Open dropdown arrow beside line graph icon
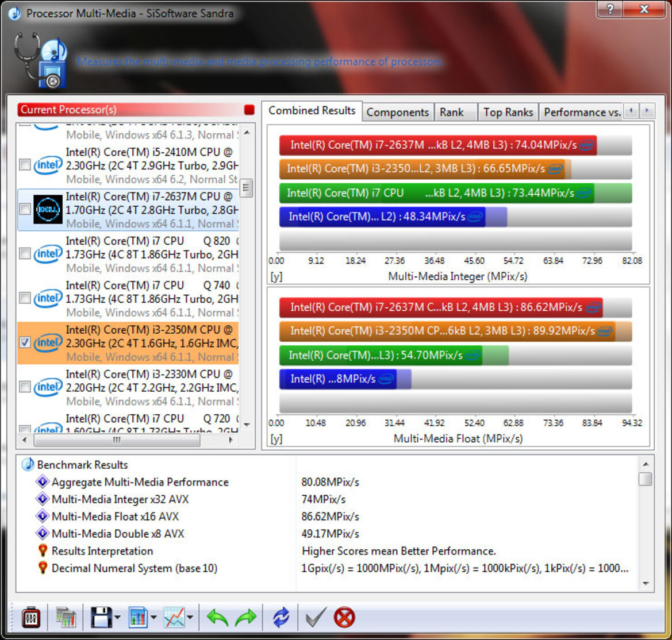Image resolution: width=672 pixels, height=640 pixels. pyautogui.click(x=190, y=617)
